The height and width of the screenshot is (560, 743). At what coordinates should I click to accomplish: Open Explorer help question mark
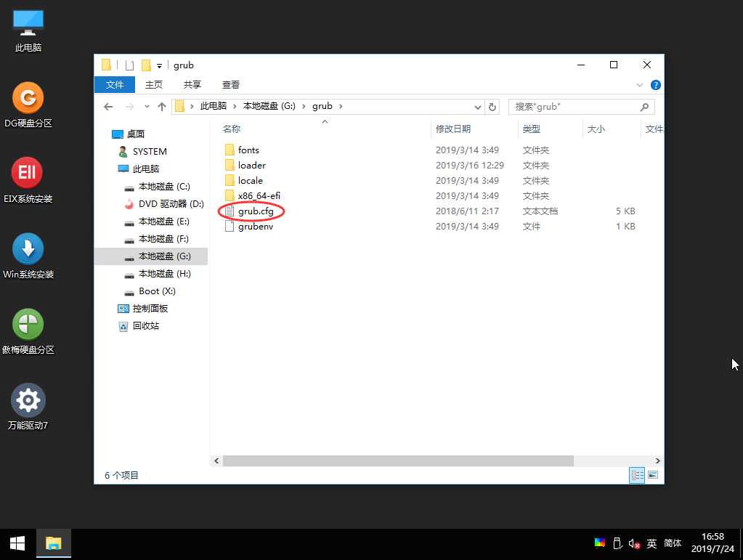pos(656,85)
